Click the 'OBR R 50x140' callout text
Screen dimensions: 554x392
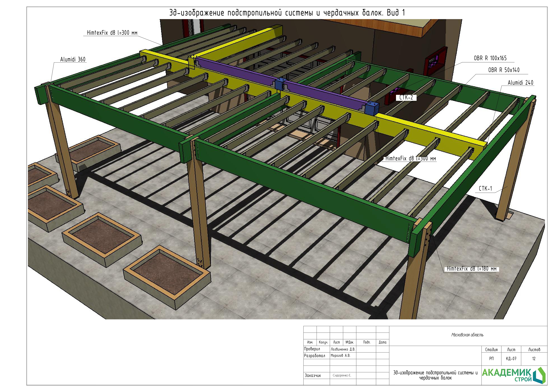coord(504,70)
